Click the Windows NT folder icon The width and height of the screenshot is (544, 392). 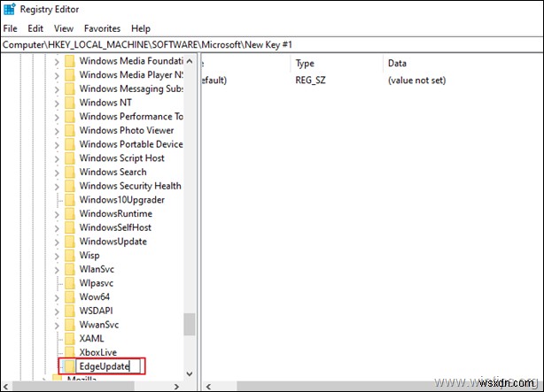[70, 103]
